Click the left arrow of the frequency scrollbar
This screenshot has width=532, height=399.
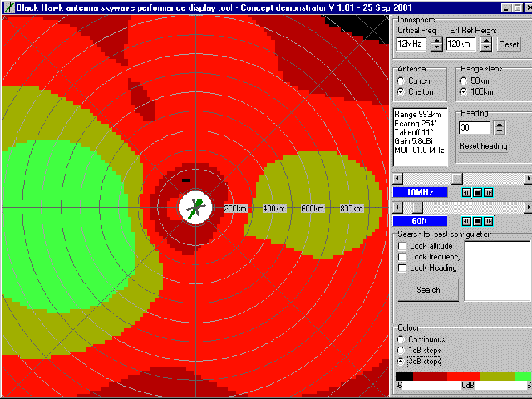coord(397,178)
